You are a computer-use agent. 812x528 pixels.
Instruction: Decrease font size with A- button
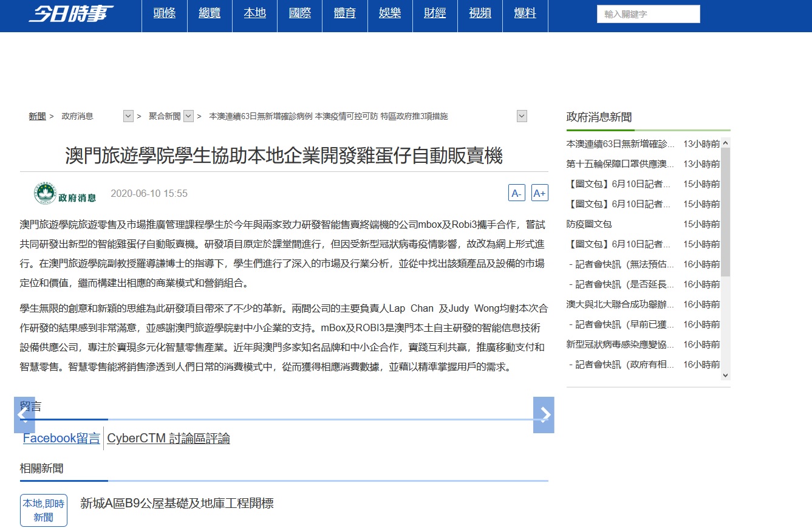click(516, 193)
